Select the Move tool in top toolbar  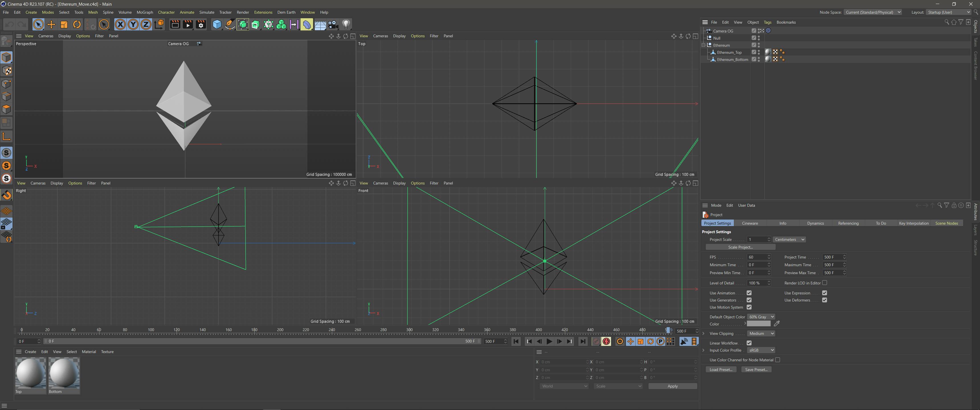[51, 25]
